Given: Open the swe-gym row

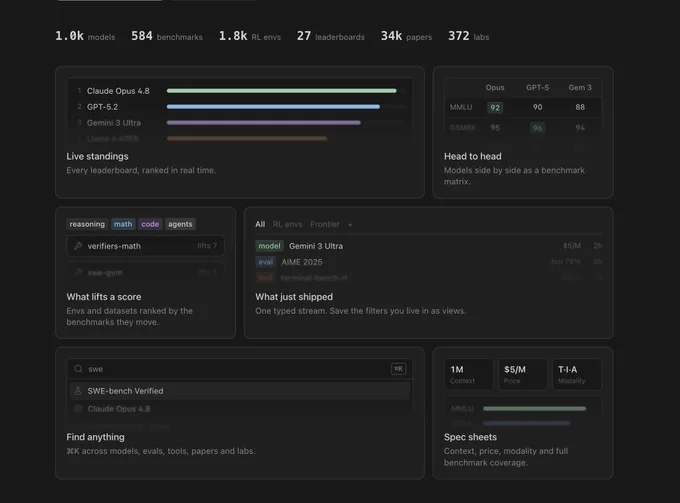Looking at the screenshot, I should coord(145,272).
